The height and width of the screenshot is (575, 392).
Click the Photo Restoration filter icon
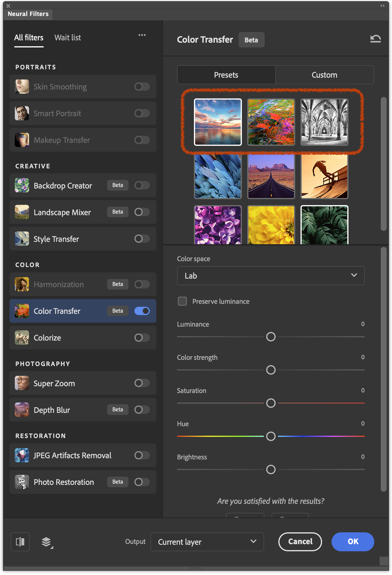(22, 482)
